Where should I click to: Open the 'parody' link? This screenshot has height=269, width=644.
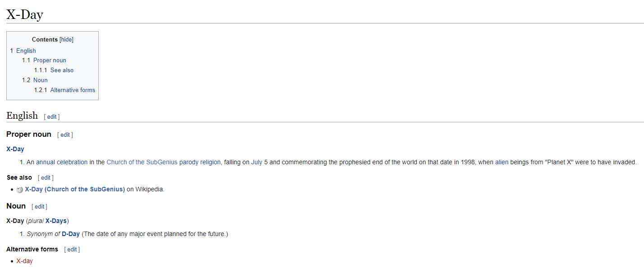tap(189, 162)
